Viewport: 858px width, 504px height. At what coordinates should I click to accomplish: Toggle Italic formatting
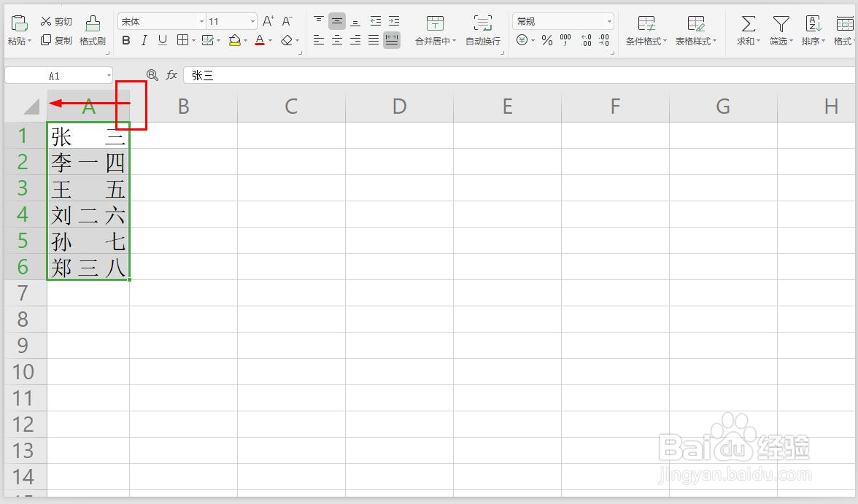(144, 41)
